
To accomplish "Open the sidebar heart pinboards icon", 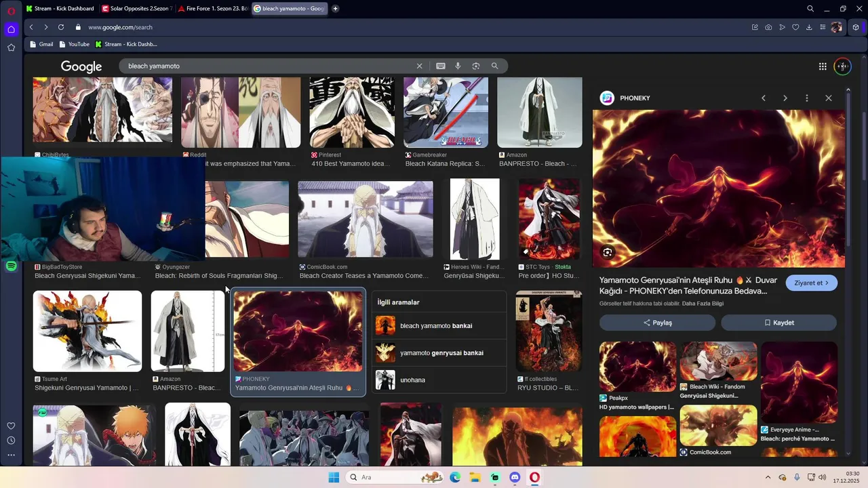I will coord(11,426).
